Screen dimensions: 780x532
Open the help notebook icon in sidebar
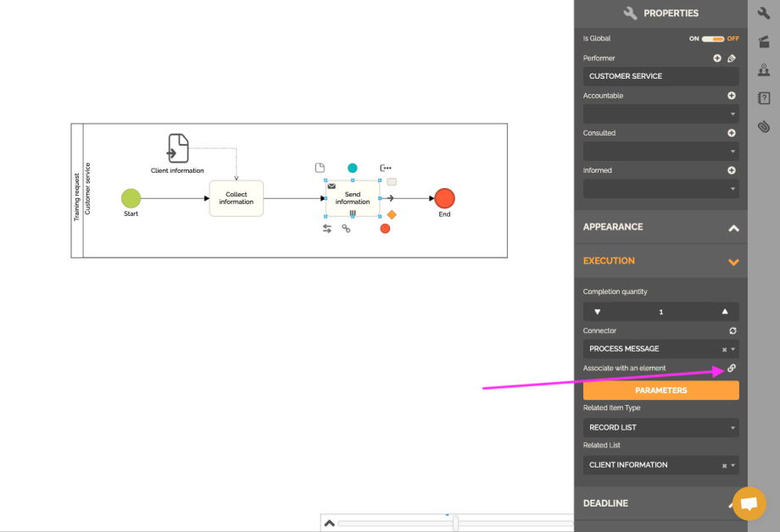point(764,97)
